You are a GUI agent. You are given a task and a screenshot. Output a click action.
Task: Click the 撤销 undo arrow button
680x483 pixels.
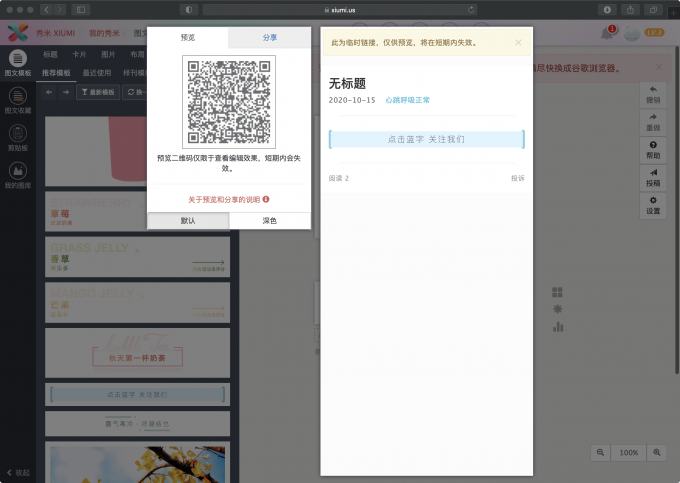point(653,94)
